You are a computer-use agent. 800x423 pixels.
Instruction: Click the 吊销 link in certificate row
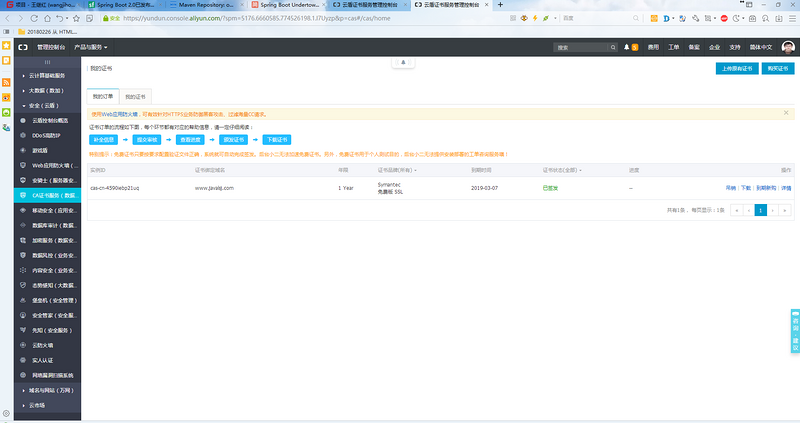pyautogui.click(x=731, y=188)
